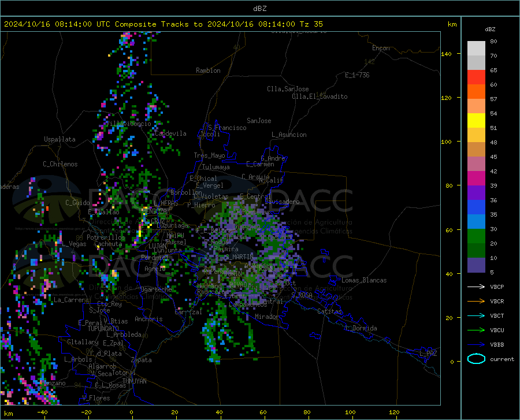Select the green 30 dBZ color swatch
Image resolution: width=520 pixels, height=420 pixels.
click(476, 236)
